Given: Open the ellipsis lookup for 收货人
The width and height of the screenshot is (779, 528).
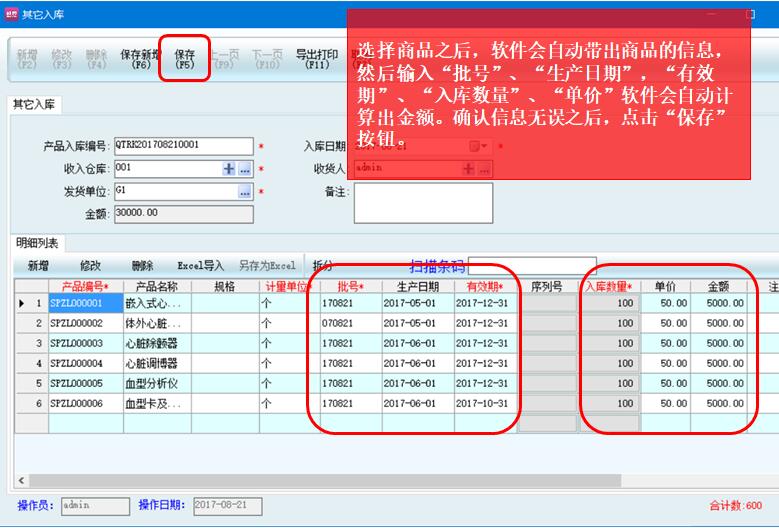Looking at the screenshot, I should [484, 168].
